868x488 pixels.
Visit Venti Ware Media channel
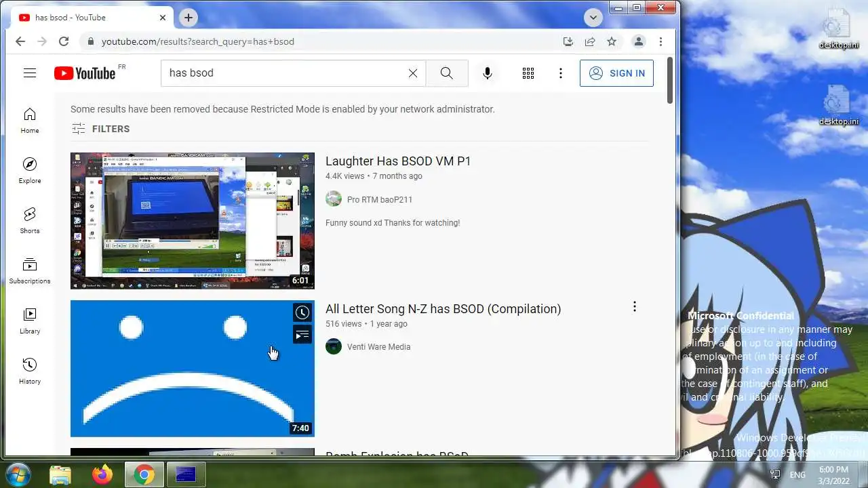point(378,347)
